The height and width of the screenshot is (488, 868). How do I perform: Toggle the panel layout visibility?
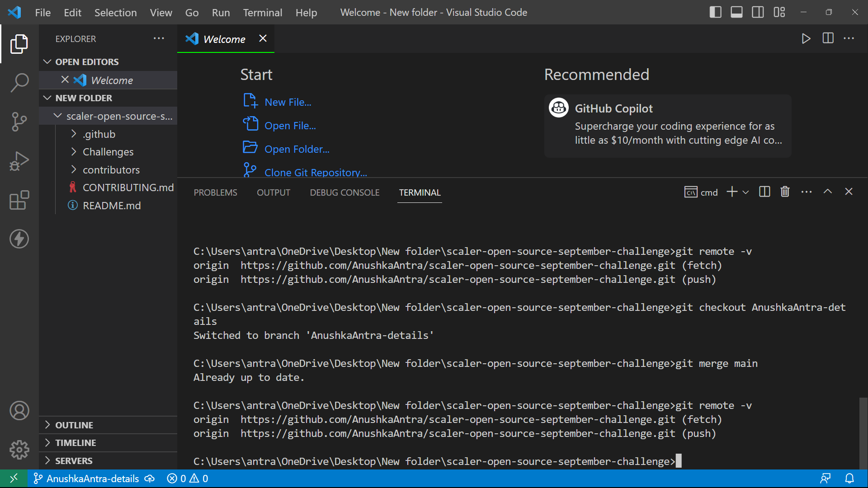(x=736, y=12)
